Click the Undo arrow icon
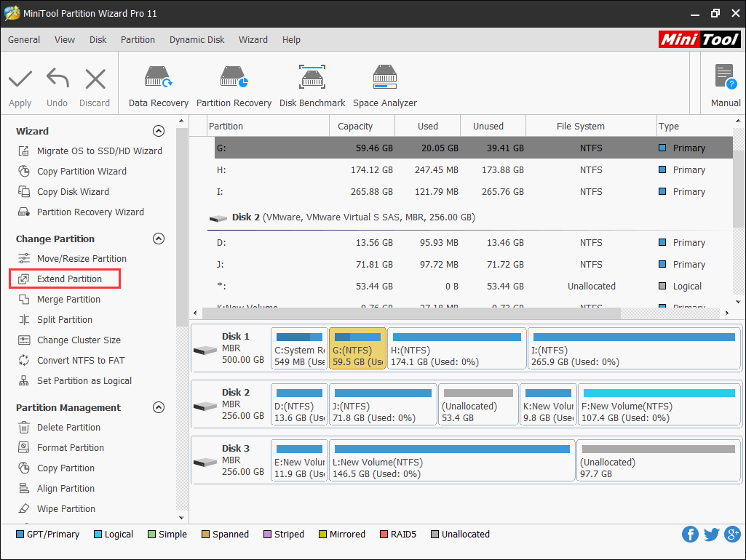The height and width of the screenshot is (560, 746). 57,79
